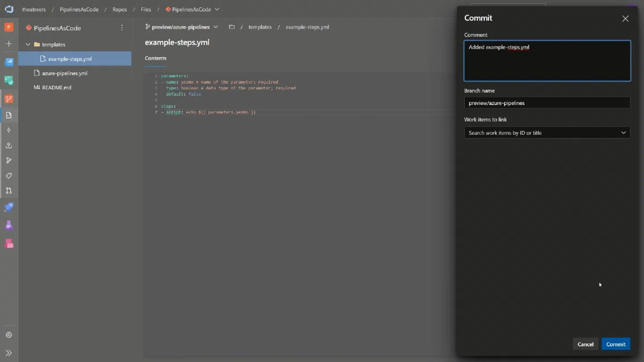The image size is (644, 362).
Task: Open the preview/azure-pipelines branch selector
Action: [182, 27]
